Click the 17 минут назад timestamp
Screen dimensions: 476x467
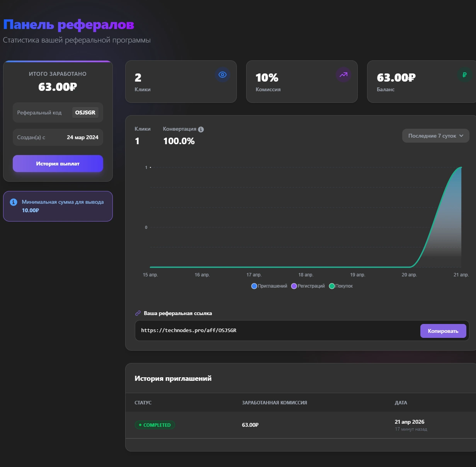coord(411,429)
